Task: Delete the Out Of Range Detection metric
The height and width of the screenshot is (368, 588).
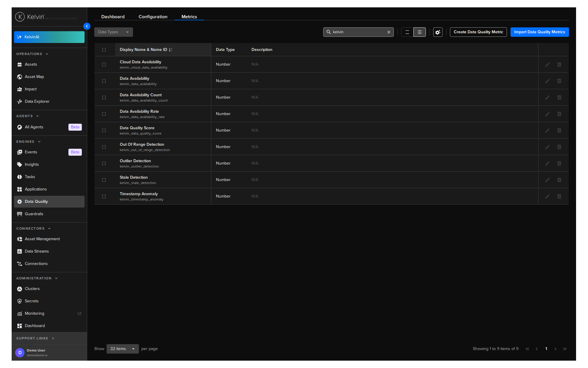Action: pyautogui.click(x=559, y=147)
